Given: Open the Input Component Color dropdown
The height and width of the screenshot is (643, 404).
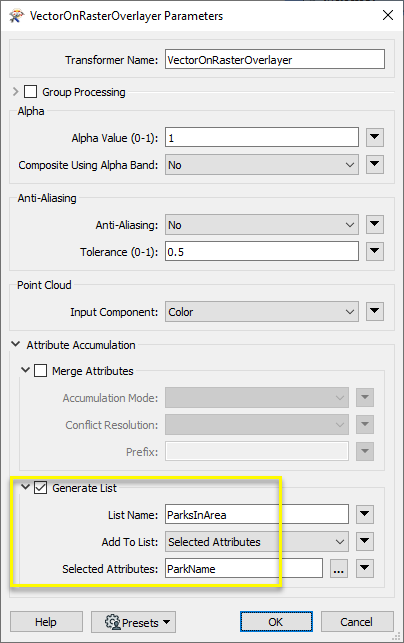Looking at the screenshot, I should [262, 312].
